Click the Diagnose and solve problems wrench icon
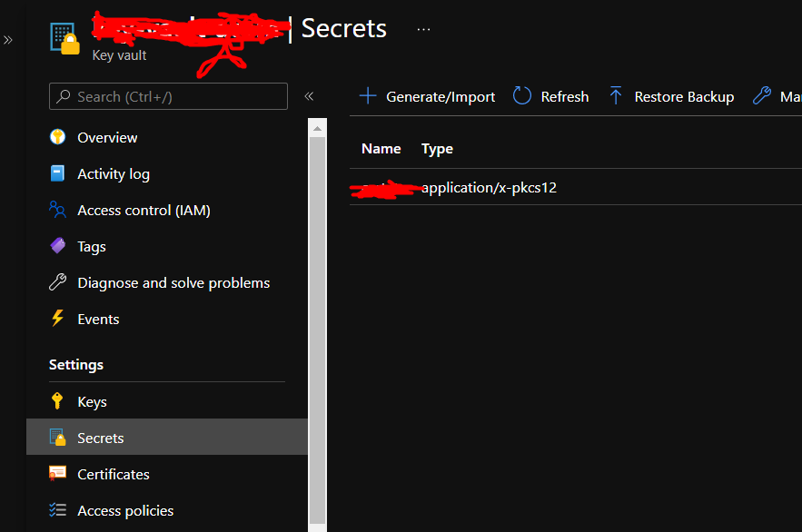The height and width of the screenshot is (532, 802). pyautogui.click(x=58, y=282)
